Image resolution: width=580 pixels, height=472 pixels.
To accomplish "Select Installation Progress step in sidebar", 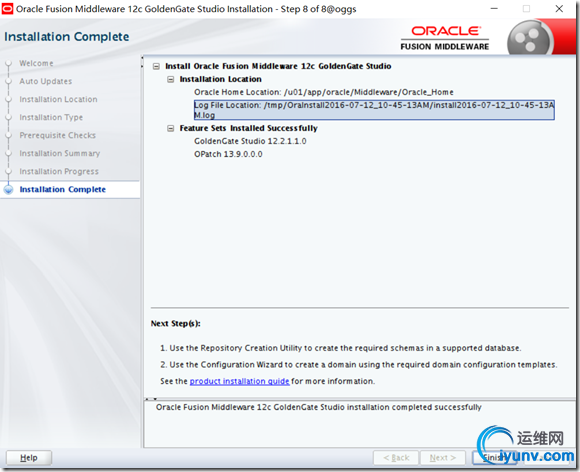I will [x=59, y=171].
